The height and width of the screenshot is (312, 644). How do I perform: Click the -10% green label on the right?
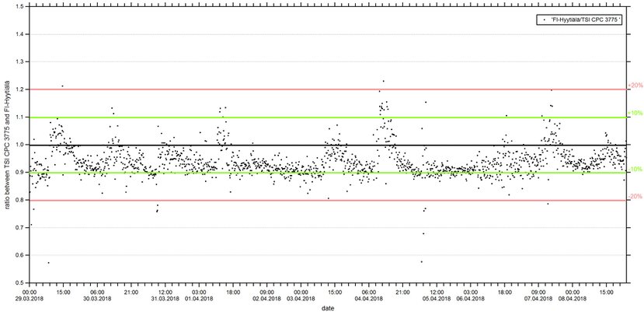click(634, 169)
